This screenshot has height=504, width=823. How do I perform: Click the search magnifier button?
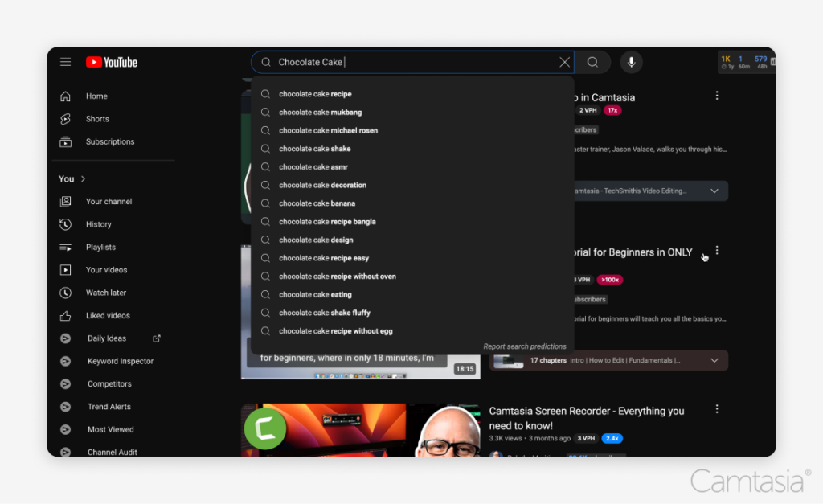click(592, 62)
